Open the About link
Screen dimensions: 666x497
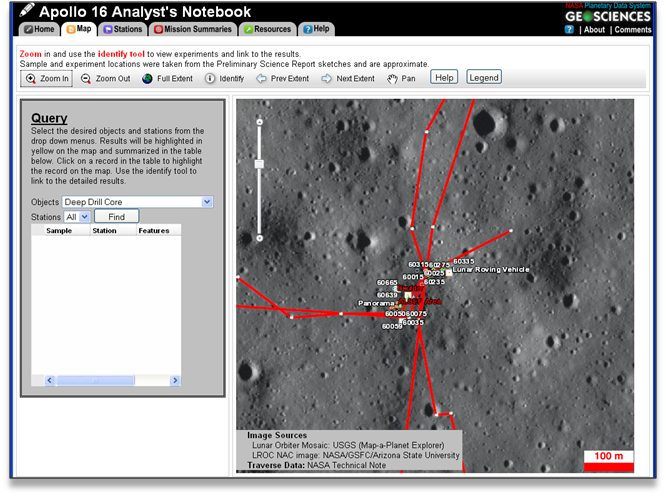click(594, 30)
